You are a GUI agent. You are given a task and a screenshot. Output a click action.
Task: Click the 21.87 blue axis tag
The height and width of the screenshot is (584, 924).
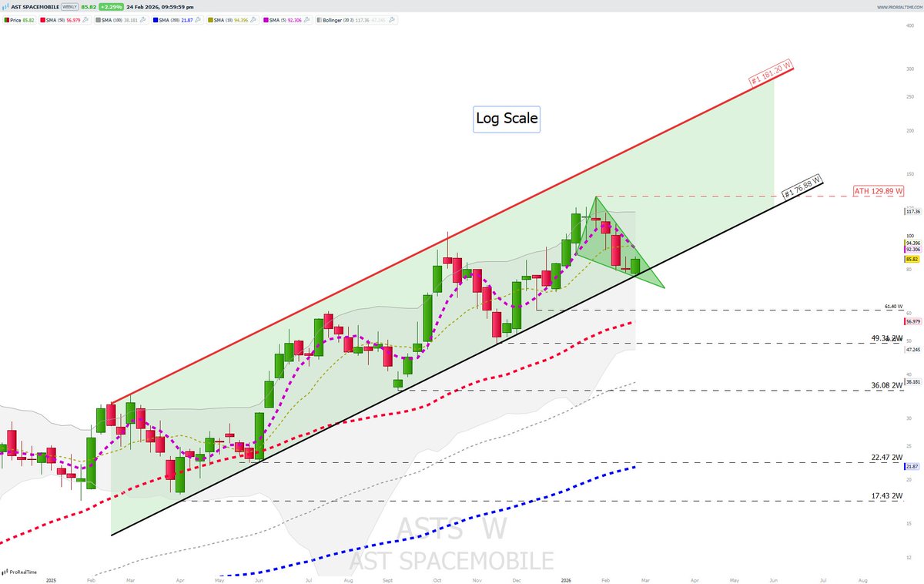(911, 467)
